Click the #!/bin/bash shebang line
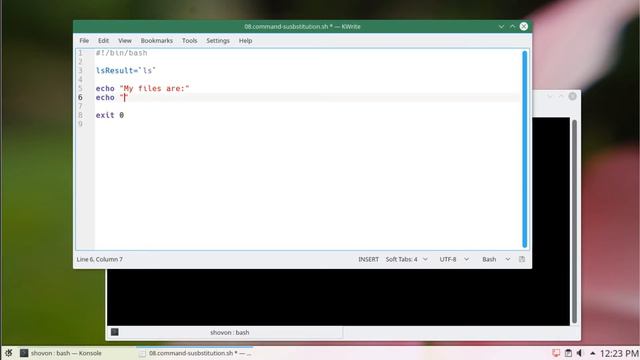The image size is (640, 360). pos(121,53)
